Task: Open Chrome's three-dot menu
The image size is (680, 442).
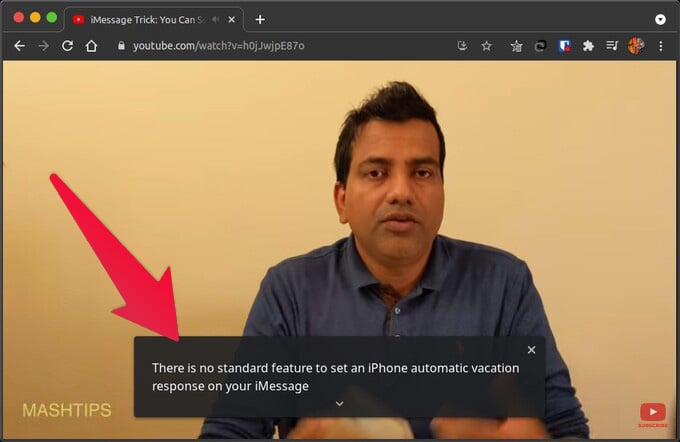Action: tap(660, 46)
